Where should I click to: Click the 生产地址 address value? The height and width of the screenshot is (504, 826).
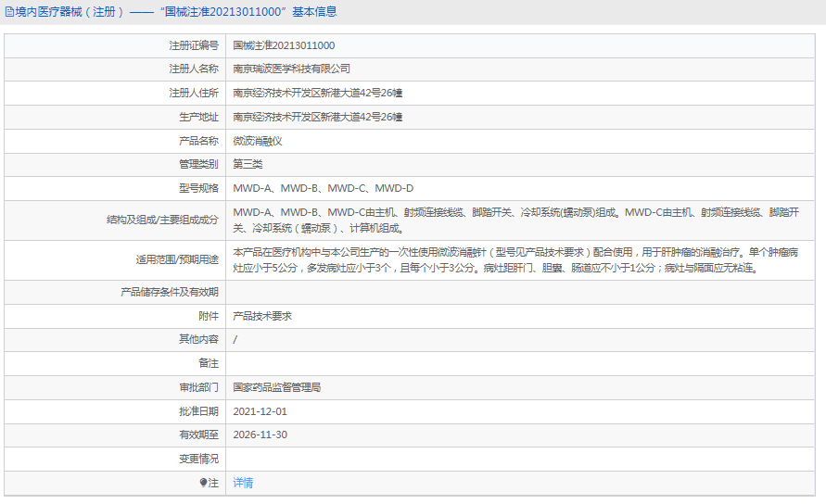coord(318,117)
